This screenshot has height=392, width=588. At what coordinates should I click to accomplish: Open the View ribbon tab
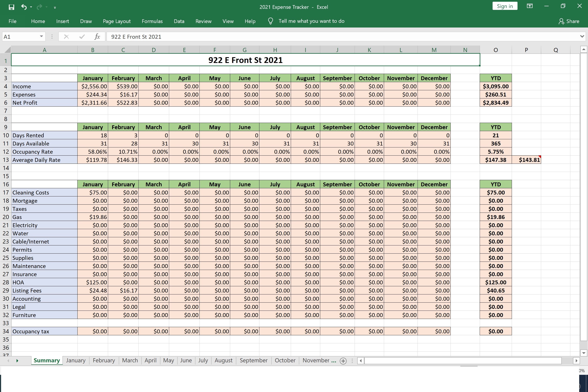click(228, 21)
